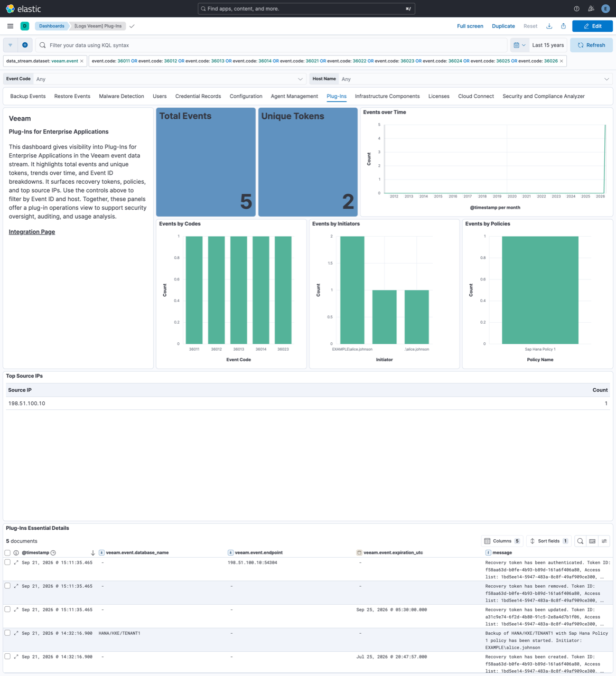Open the main navigation hamburger menu
This screenshot has width=616, height=676.
(10, 26)
